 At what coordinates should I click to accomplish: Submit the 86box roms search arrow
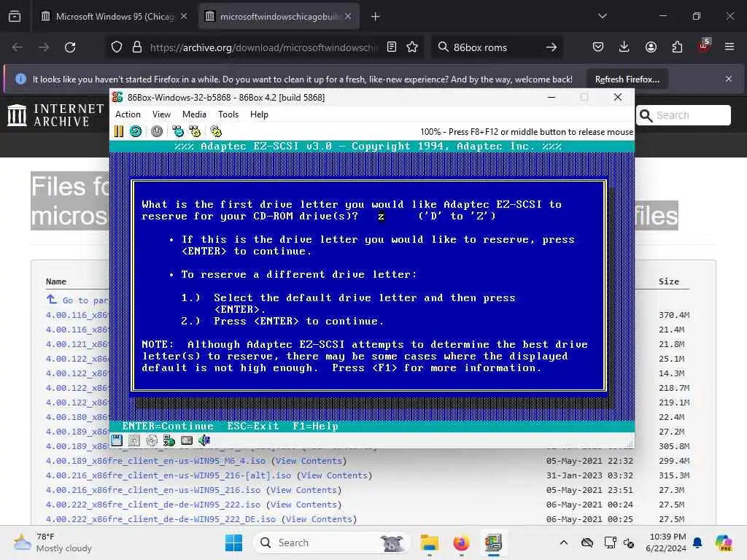(551, 47)
